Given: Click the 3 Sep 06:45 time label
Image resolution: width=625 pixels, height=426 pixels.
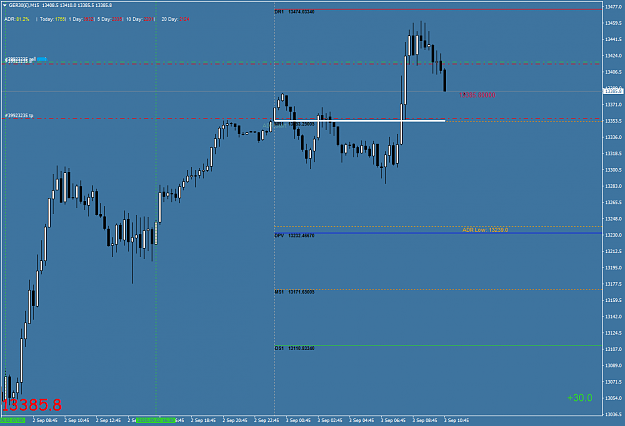Looking at the screenshot, I should click(x=393, y=420).
